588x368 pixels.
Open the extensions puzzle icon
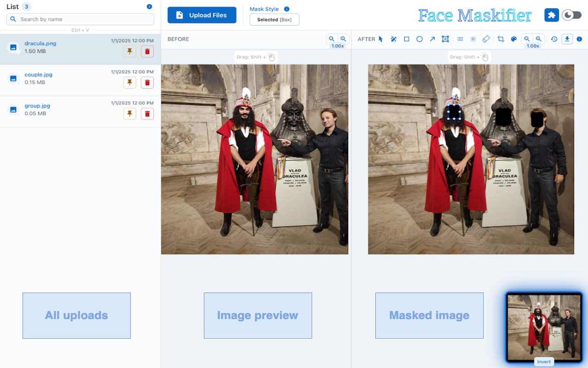[x=551, y=15]
